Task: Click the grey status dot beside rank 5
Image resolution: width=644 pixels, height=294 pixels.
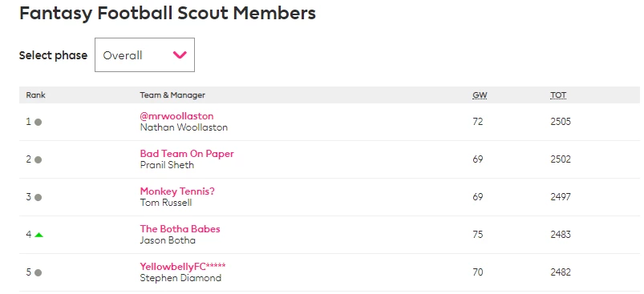Action: tap(38, 272)
